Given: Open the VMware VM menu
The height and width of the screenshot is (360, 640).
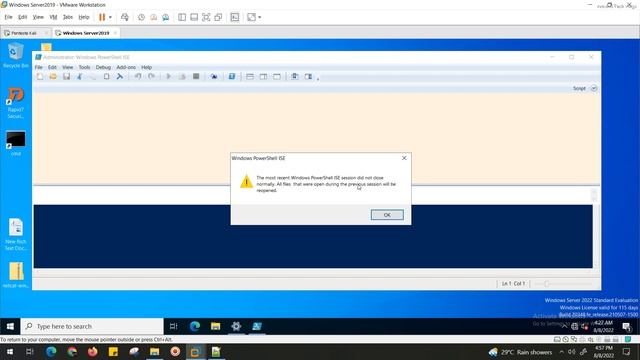Looking at the screenshot, I should click(53, 17).
